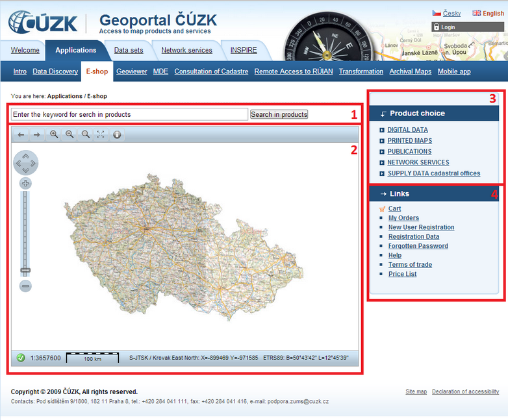Viewport: 508px width, 420px height.
Task: Open the Data sets tab
Action: coord(129,50)
